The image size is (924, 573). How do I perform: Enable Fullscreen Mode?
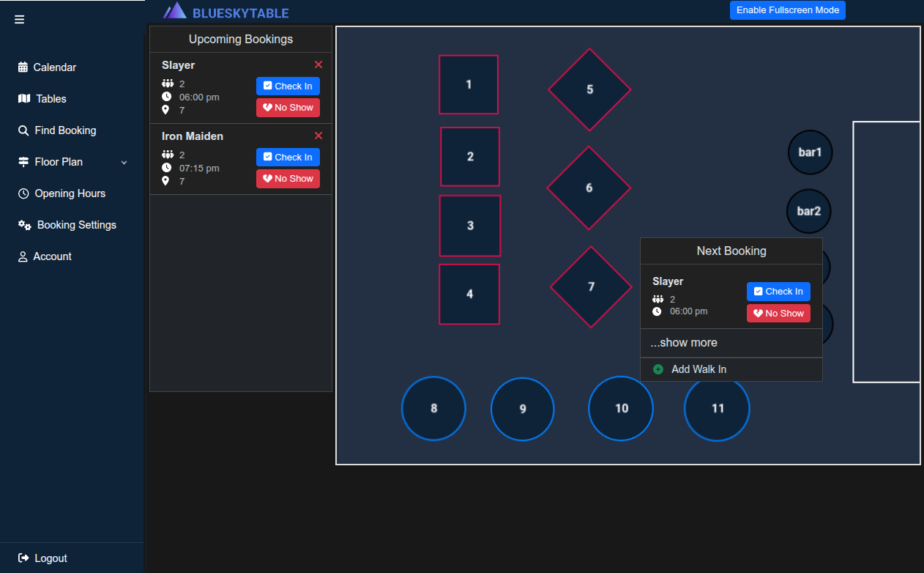point(788,10)
